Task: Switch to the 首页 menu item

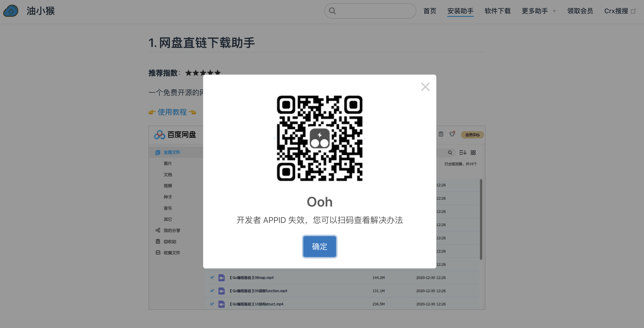Action: (429, 11)
